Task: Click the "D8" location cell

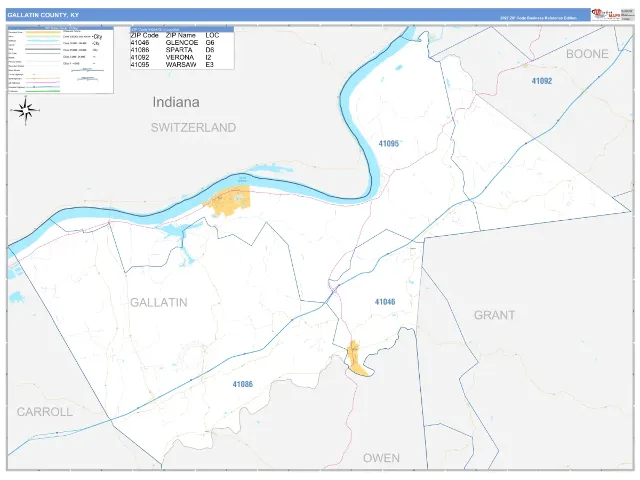Action: (210, 50)
